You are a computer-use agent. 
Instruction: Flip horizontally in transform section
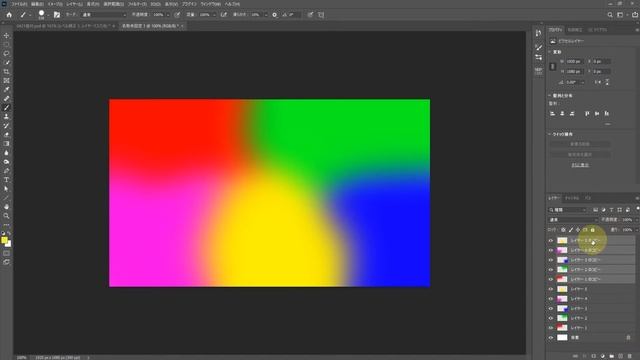[598, 82]
